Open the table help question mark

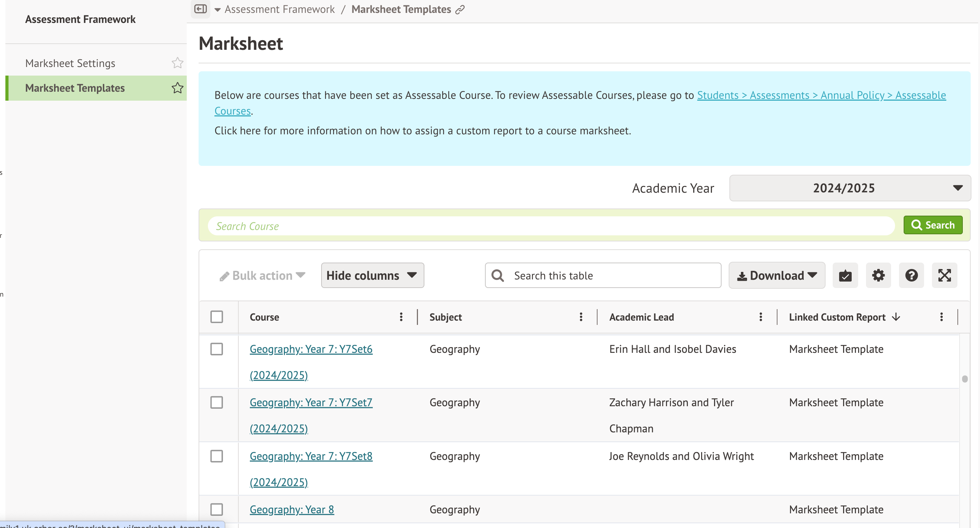911,275
